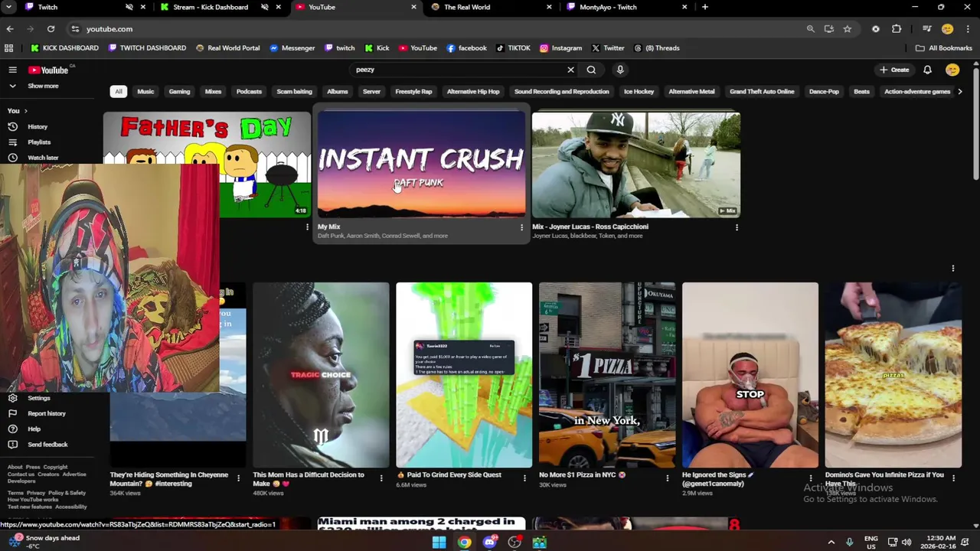
Task: Open the browser zoom magnifier icon
Action: click(x=810, y=29)
